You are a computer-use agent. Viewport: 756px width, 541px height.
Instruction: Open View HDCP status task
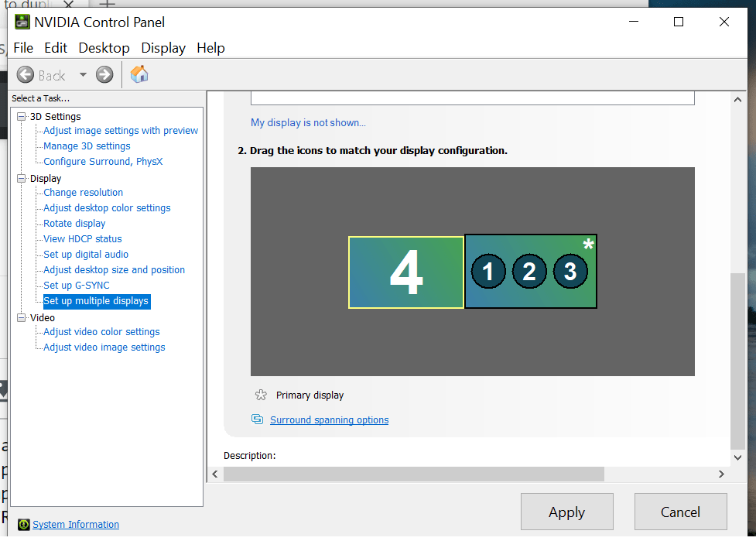click(83, 238)
